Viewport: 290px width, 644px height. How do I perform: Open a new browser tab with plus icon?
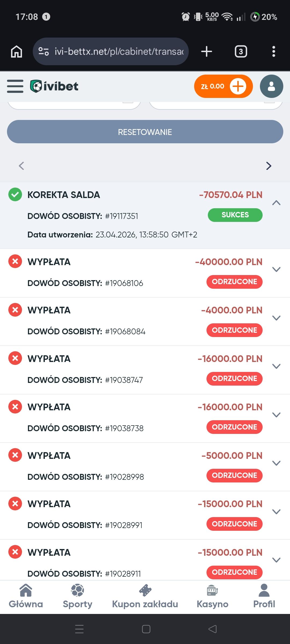pos(206,51)
